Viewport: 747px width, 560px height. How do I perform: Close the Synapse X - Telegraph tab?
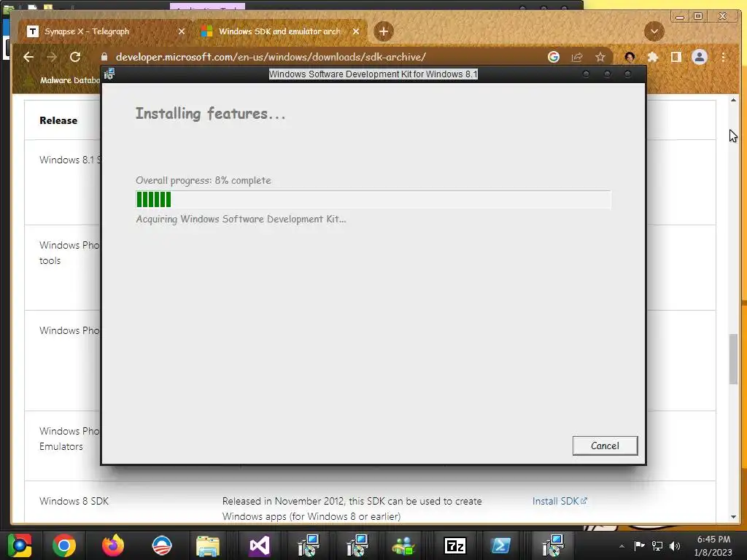182,31
